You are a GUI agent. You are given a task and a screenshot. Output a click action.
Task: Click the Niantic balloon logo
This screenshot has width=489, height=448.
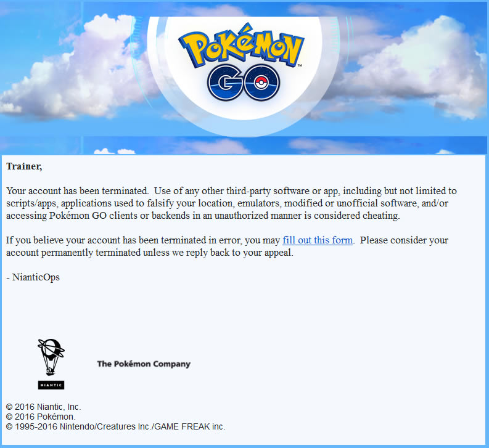tap(51, 364)
